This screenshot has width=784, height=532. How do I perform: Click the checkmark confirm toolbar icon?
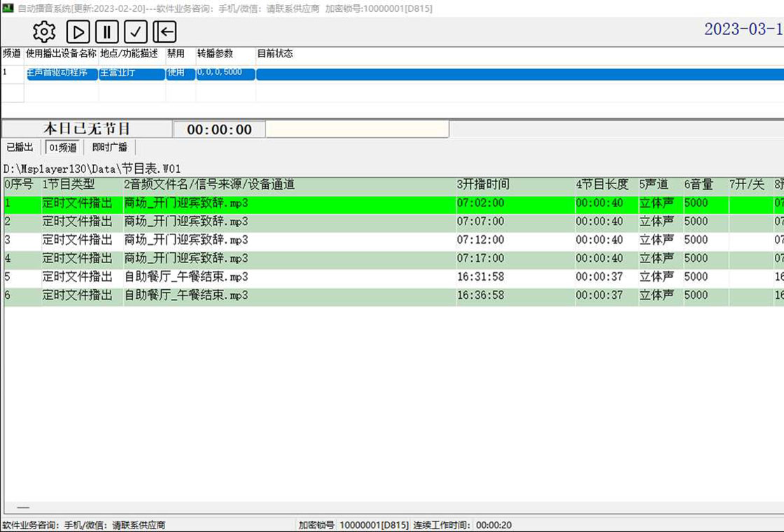coord(136,32)
